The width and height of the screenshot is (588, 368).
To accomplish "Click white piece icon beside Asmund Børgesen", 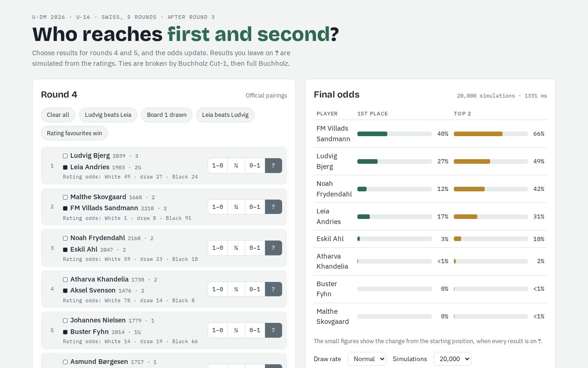I will pyautogui.click(x=65, y=362).
